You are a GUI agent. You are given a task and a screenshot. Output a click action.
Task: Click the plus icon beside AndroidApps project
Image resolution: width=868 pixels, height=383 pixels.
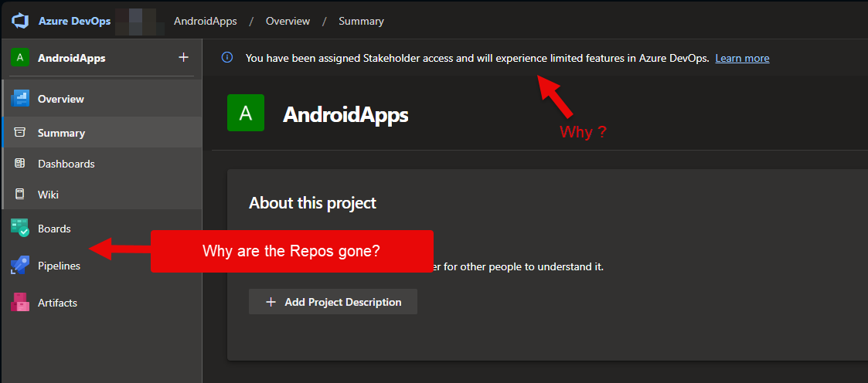point(183,57)
